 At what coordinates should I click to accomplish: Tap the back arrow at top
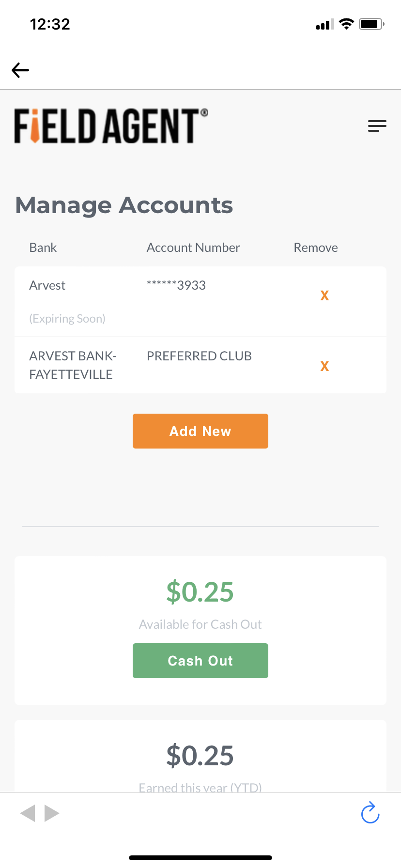point(20,70)
